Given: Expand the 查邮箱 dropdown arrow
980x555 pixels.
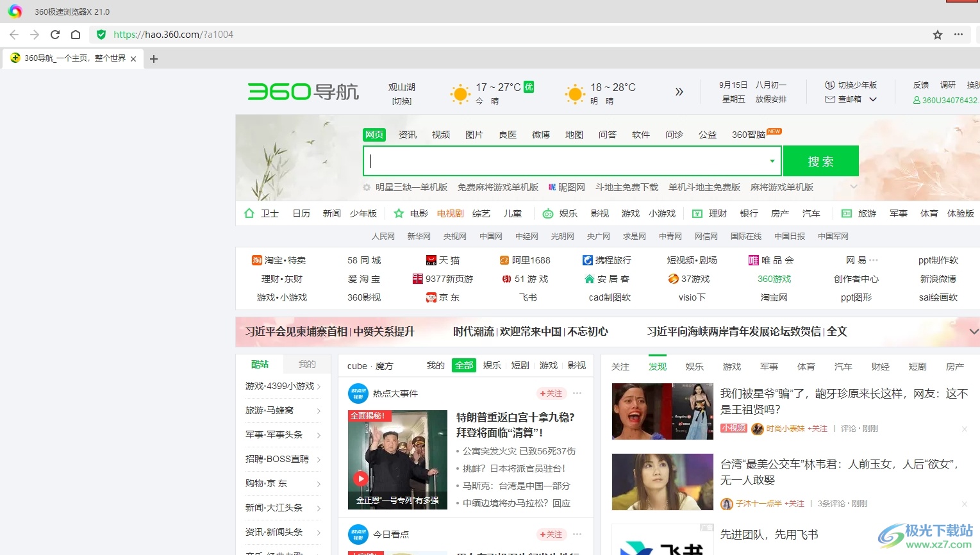Looking at the screenshot, I should tap(873, 99).
